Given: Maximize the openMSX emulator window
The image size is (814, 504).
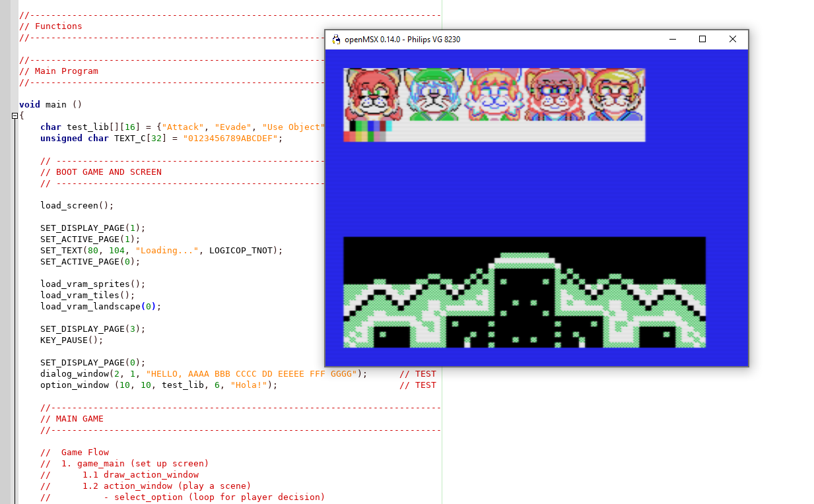Looking at the screenshot, I should click(702, 40).
